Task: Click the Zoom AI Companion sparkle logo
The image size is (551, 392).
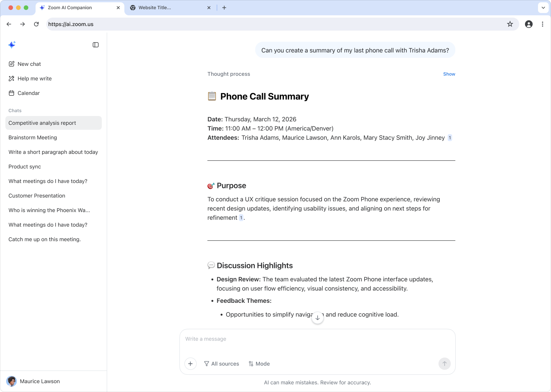Action: [x=12, y=45]
